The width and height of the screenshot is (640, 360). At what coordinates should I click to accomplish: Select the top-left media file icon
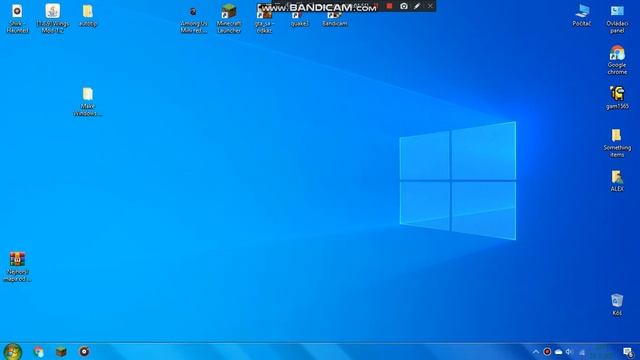(17, 18)
